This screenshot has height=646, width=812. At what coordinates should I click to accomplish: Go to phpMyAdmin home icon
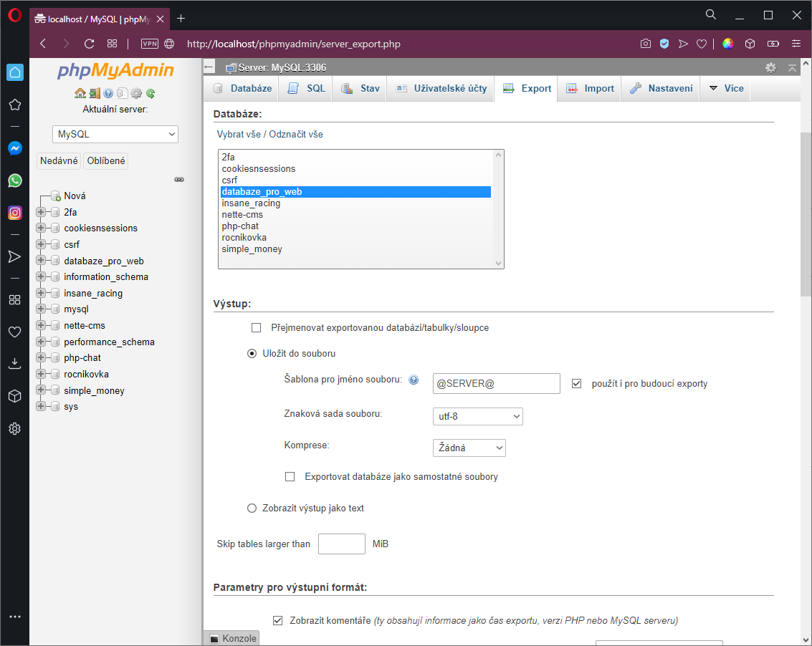80,93
